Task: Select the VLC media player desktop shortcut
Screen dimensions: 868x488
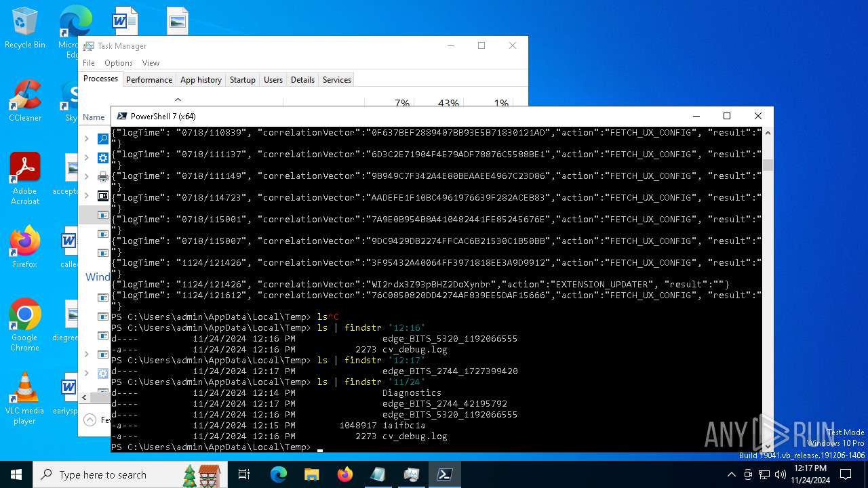Action: click(25, 398)
